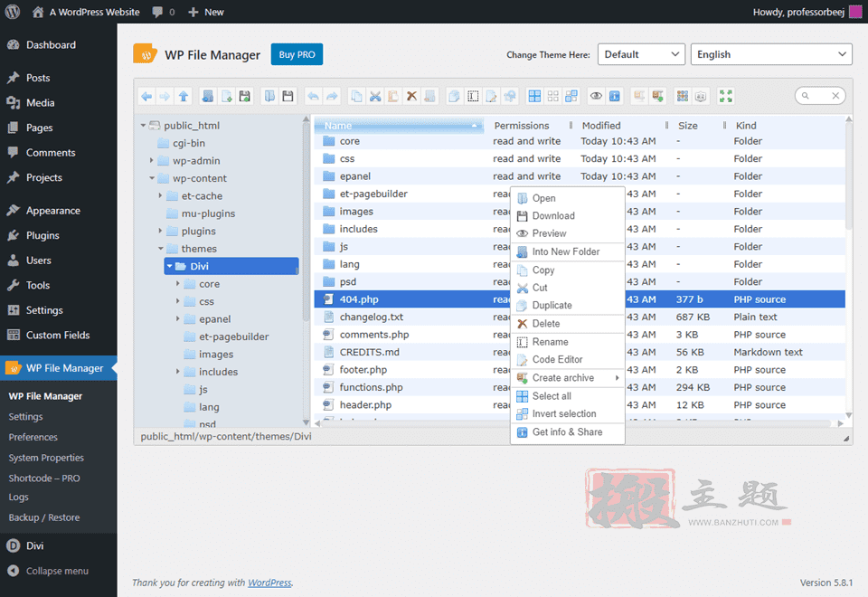Click the Redo toolbar icon
The image size is (868, 597).
point(332,97)
